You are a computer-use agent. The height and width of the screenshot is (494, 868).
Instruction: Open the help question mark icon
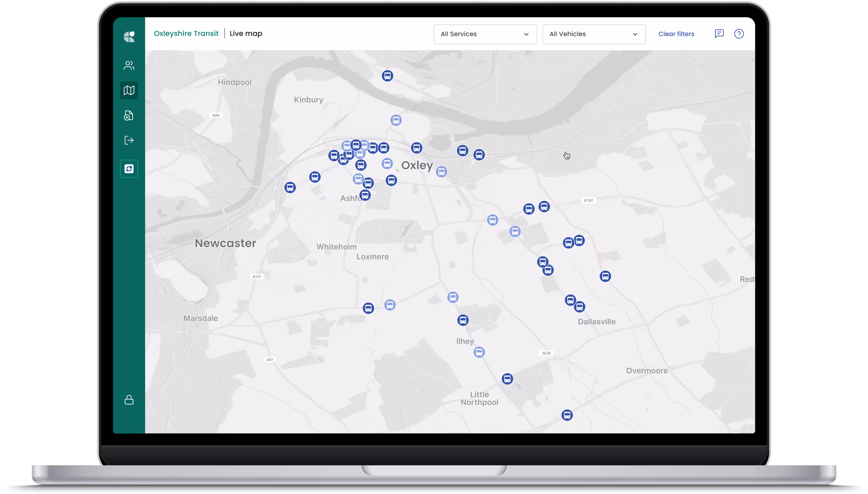[x=739, y=34]
